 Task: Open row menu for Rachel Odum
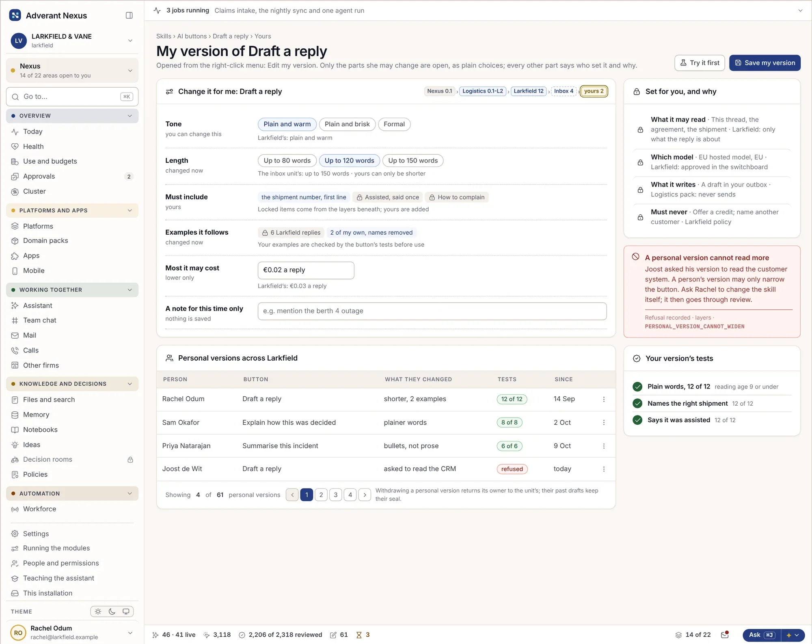tap(604, 399)
